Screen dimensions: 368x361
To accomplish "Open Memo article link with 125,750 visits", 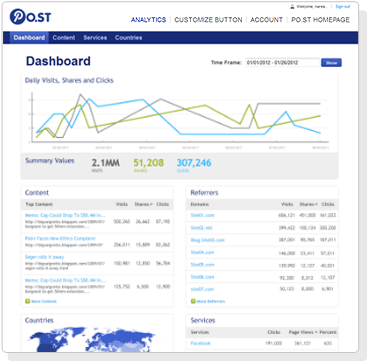I will (x=66, y=280).
